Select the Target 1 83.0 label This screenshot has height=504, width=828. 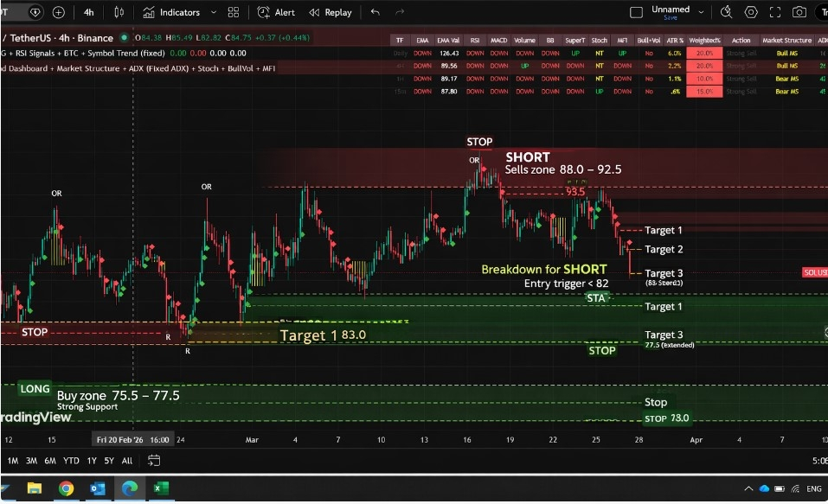click(x=323, y=335)
